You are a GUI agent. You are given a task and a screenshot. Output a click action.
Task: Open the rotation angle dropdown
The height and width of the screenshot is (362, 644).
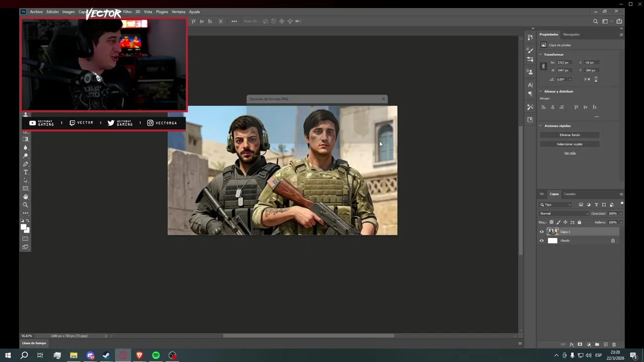(x=570, y=79)
